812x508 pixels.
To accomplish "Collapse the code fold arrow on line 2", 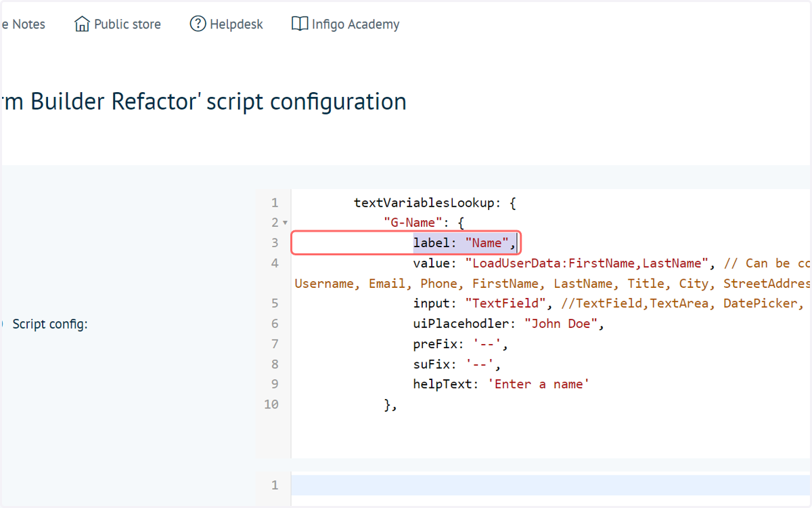I will pos(285,223).
